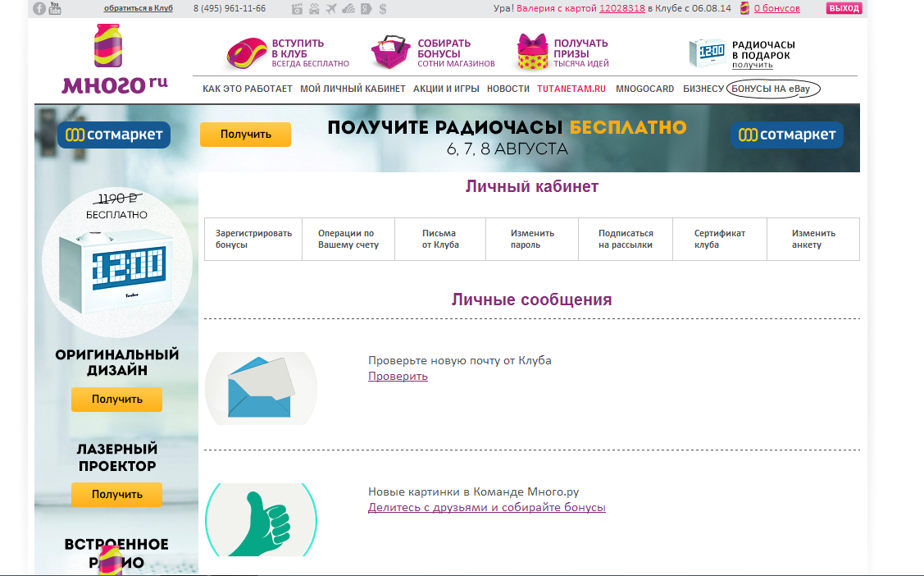Click ОРИГИНАЛЬНЫЙ ДИЗАЙН sidebar text
The height and width of the screenshot is (576, 924).
[x=116, y=362]
